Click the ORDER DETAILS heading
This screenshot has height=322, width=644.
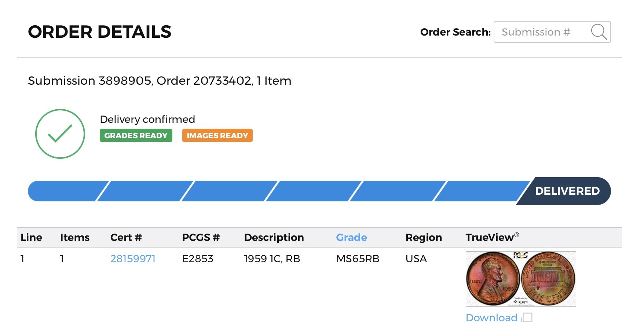100,32
